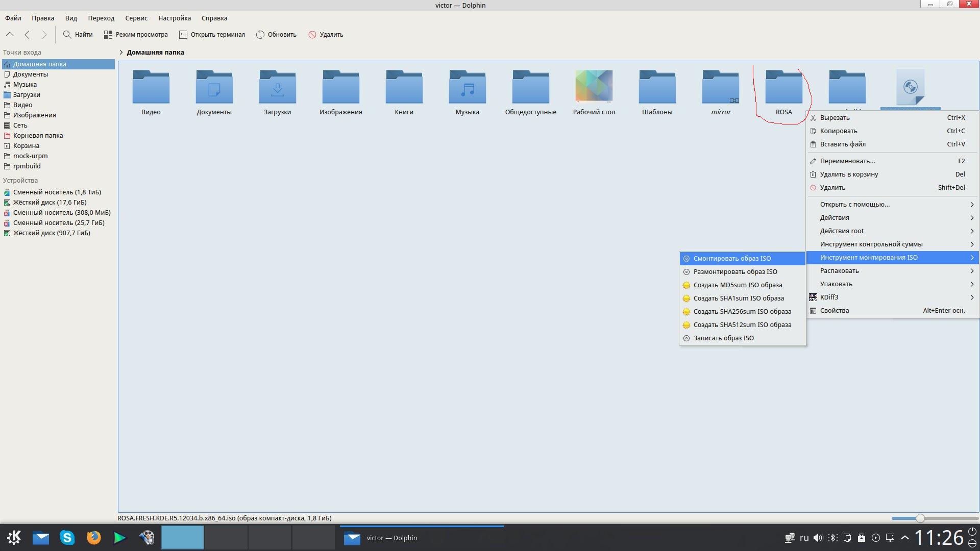
Task: Choose 'Записать образ ISO' entry
Action: [723, 338]
